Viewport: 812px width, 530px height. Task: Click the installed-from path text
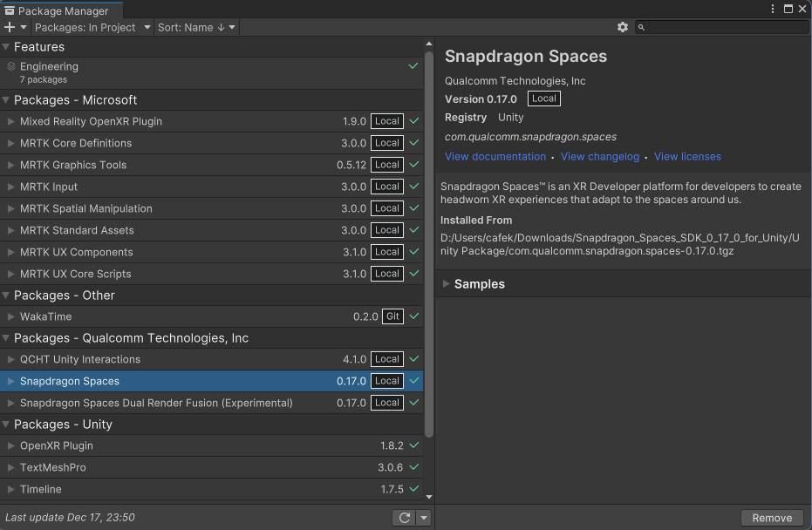click(x=620, y=244)
